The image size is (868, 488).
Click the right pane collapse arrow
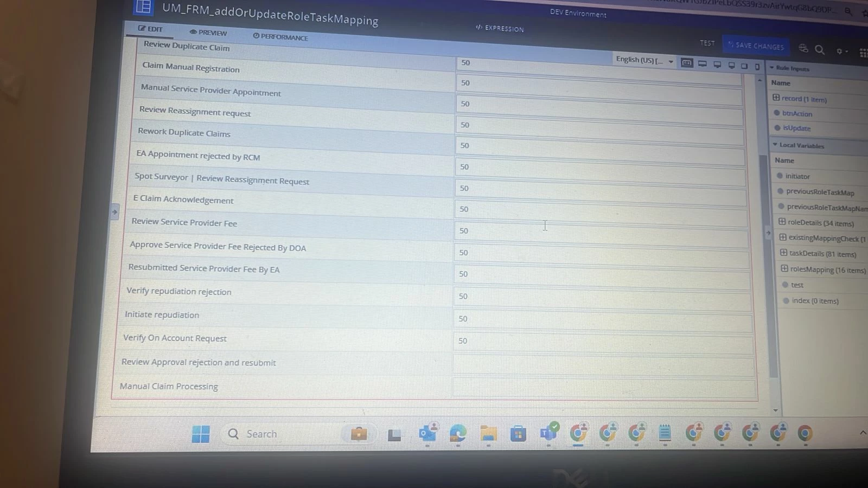pyautogui.click(x=768, y=233)
